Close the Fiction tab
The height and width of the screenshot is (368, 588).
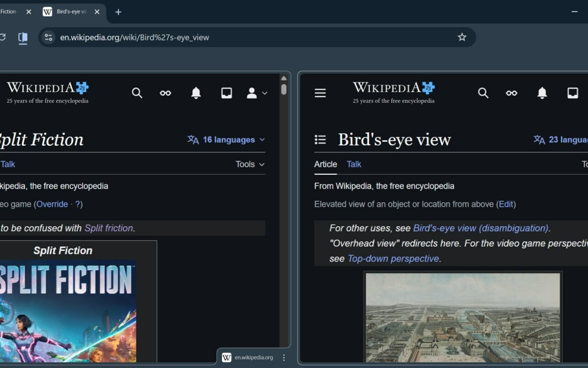pyautogui.click(x=28, y=12)
